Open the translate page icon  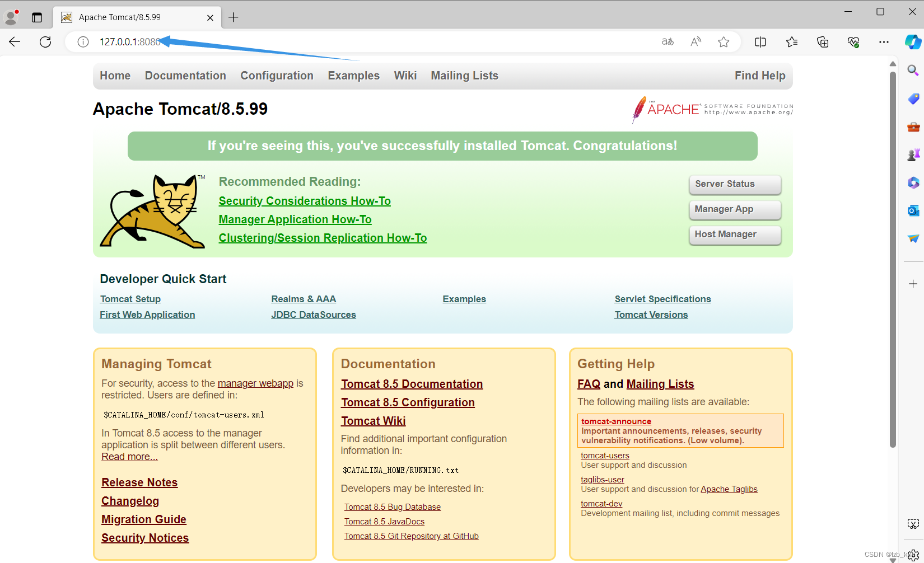click(668, 42)
